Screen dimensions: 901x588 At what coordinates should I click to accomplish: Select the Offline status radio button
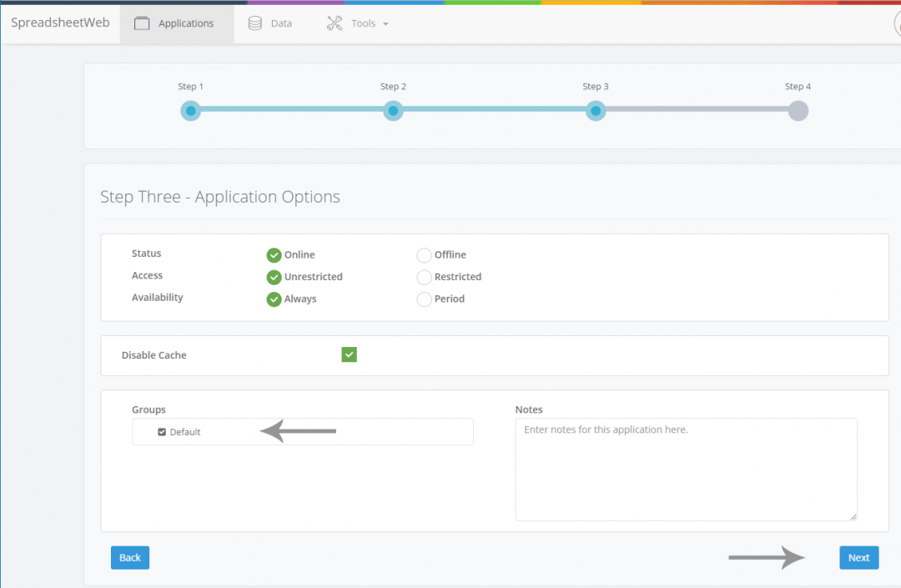click(x=424, y=254)
